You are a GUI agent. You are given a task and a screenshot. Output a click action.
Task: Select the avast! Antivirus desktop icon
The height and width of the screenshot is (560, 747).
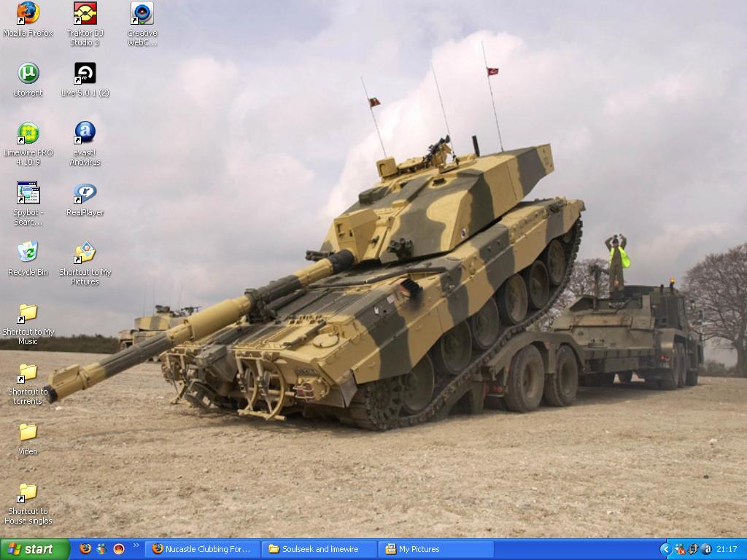(85, 133)
